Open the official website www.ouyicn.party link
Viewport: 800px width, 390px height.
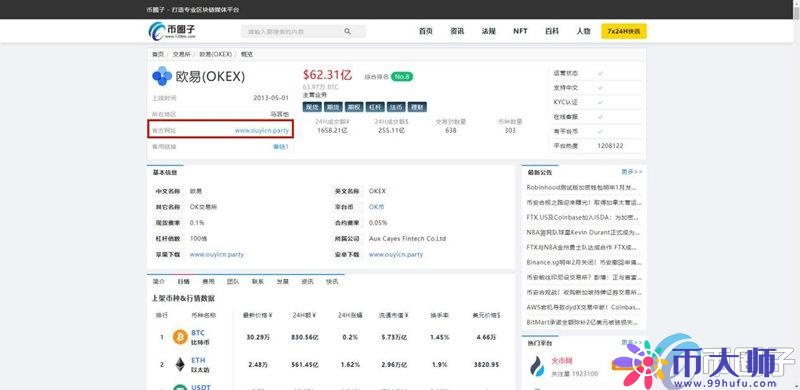[262, 131]
